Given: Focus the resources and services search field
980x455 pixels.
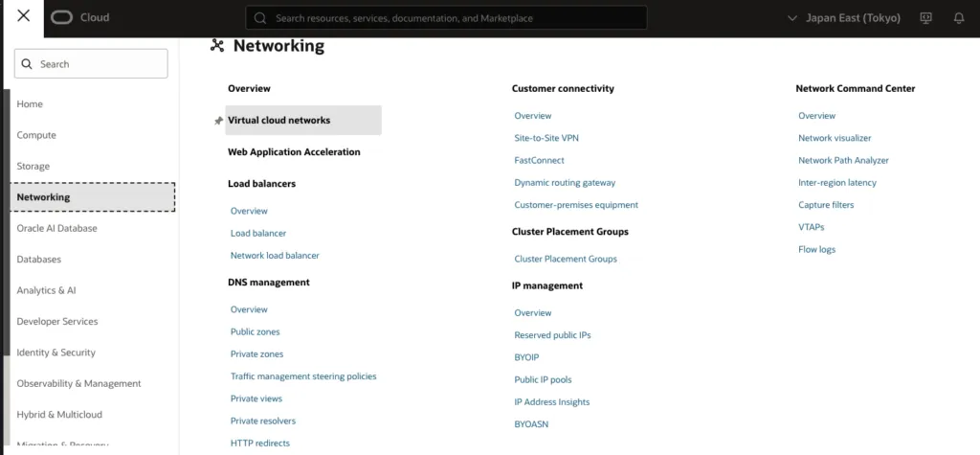Looking at the screenshot, I should click(x=446, y=18).
